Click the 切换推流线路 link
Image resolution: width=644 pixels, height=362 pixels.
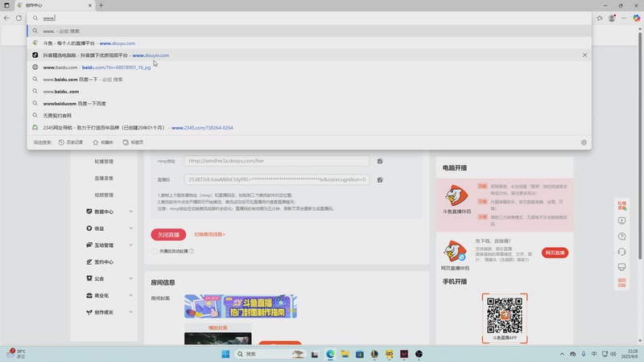coord(209,234)
